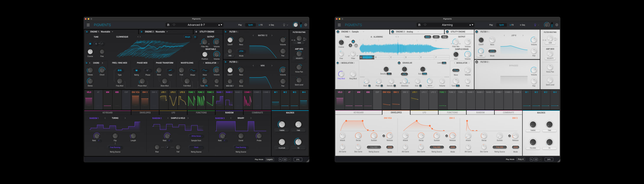The height and width of the screenshot is (184, 644).
Task: Select sample slot B in Alarming window
Action: (x=382, y=57)
